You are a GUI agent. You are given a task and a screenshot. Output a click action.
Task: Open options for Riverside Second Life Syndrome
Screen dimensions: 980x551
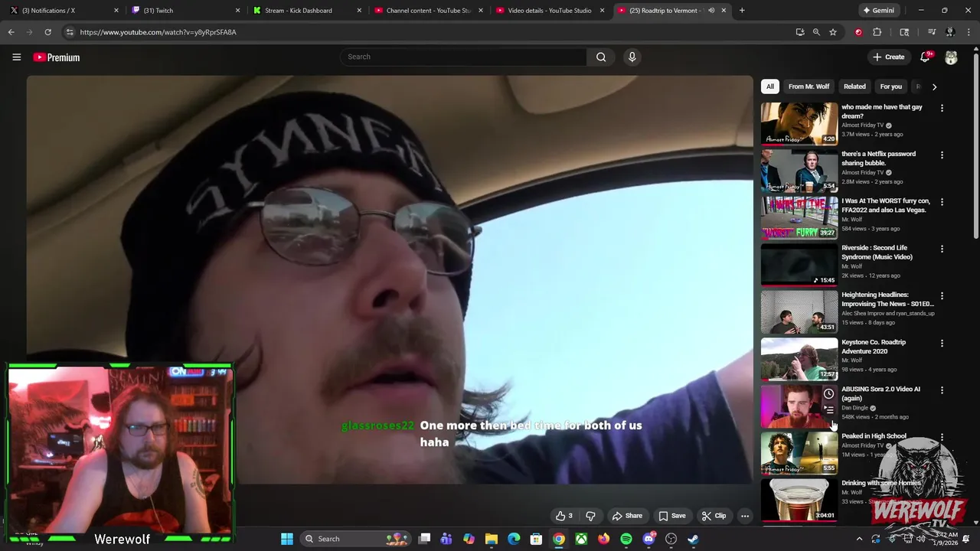[942, 249]
